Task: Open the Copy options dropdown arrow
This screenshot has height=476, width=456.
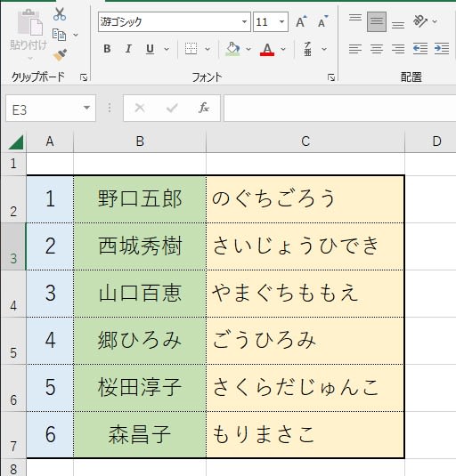Action: [76, 35]
